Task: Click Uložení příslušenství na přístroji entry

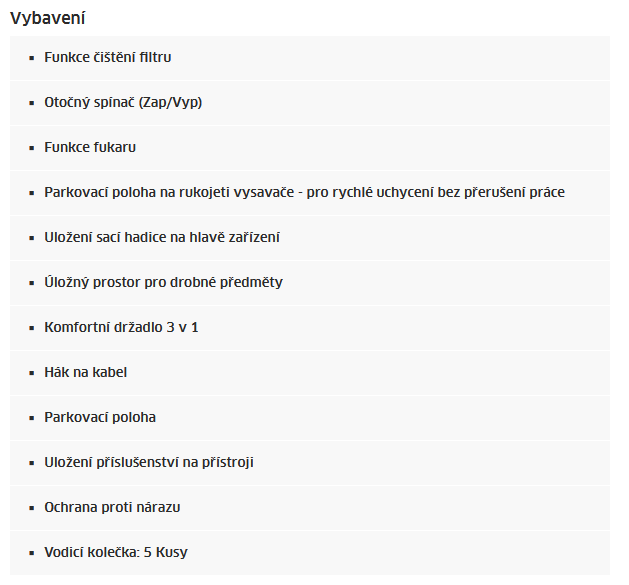Action: 310,462
